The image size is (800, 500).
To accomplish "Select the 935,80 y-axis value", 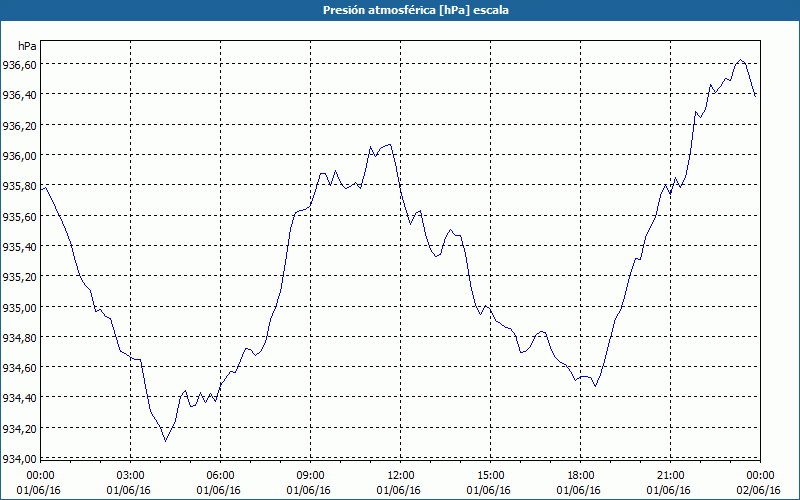I will (19, 186).
